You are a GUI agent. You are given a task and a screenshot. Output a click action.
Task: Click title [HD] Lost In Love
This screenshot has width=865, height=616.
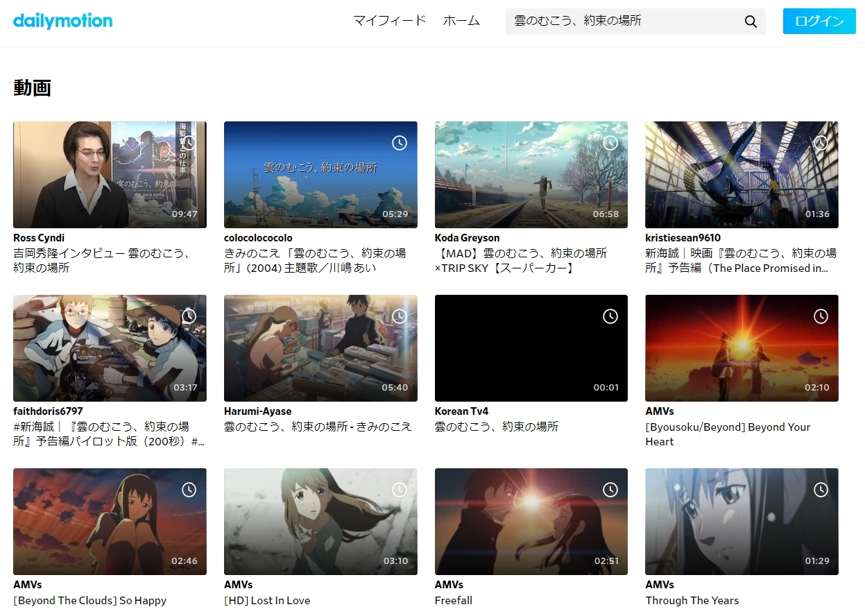coord(267,601)
